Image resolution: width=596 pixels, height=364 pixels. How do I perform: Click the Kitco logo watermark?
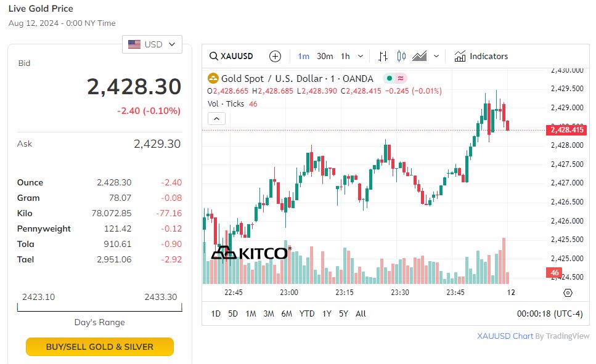tap(250, 253)
